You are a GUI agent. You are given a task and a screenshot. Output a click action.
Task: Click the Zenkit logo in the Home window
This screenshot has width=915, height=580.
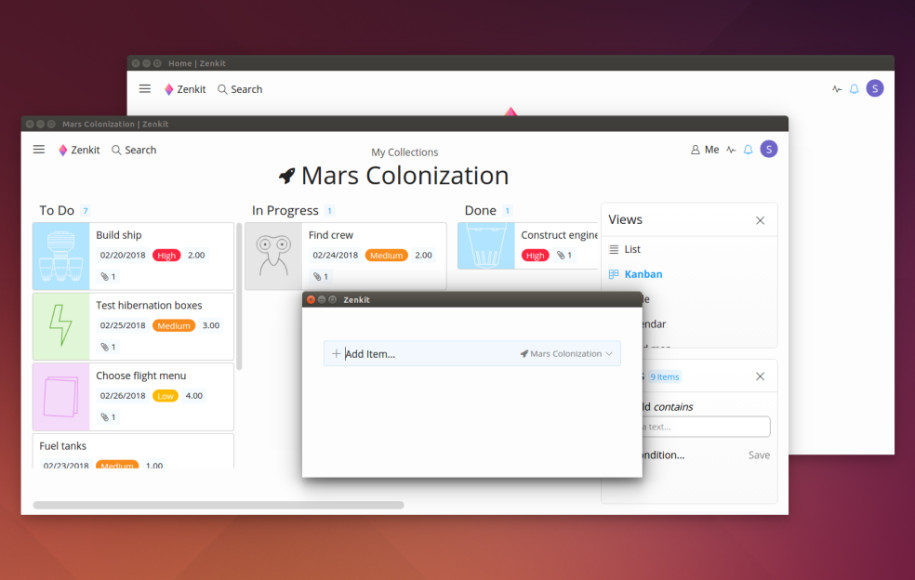click(x=186, y=89)
